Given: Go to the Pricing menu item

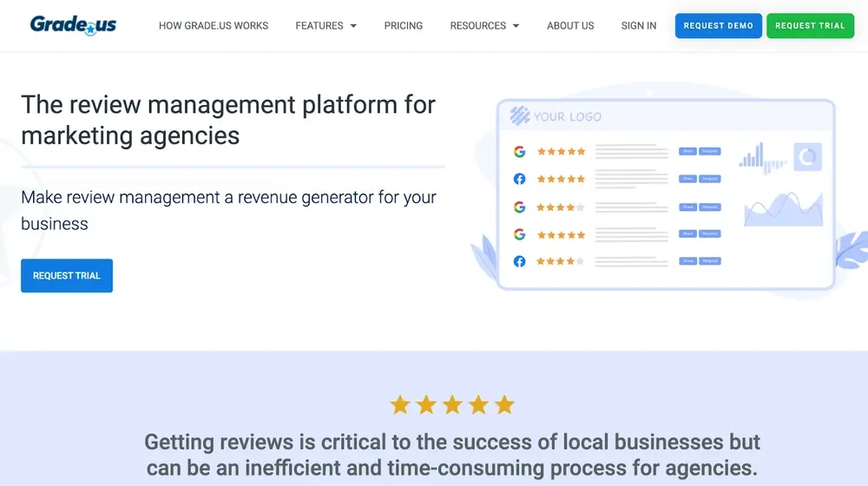Looking at the screenshot, I should pyautogui.click(x=404, y=26).
